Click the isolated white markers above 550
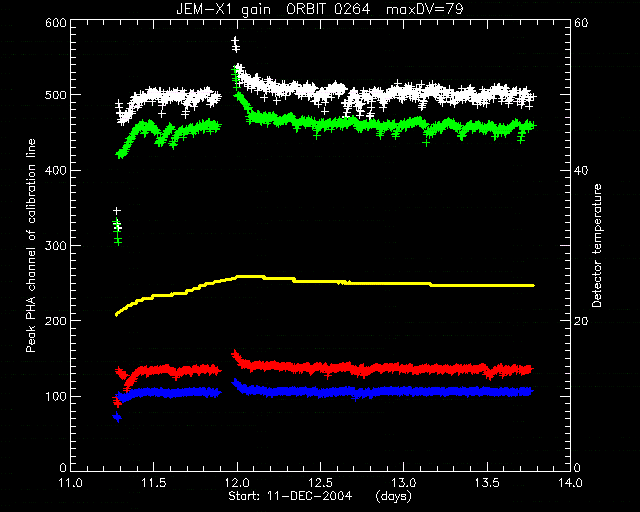The height and width of the screenshot is (512, 640). 235,44
